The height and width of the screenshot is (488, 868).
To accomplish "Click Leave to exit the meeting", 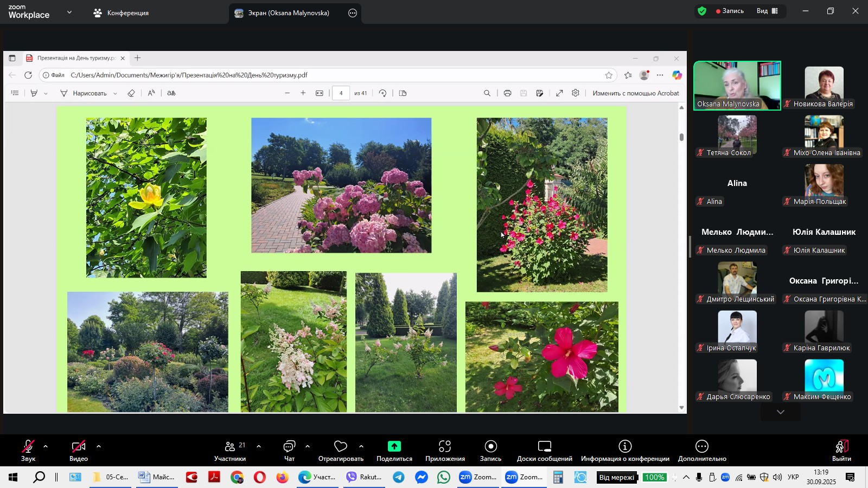I will point(841,450).
